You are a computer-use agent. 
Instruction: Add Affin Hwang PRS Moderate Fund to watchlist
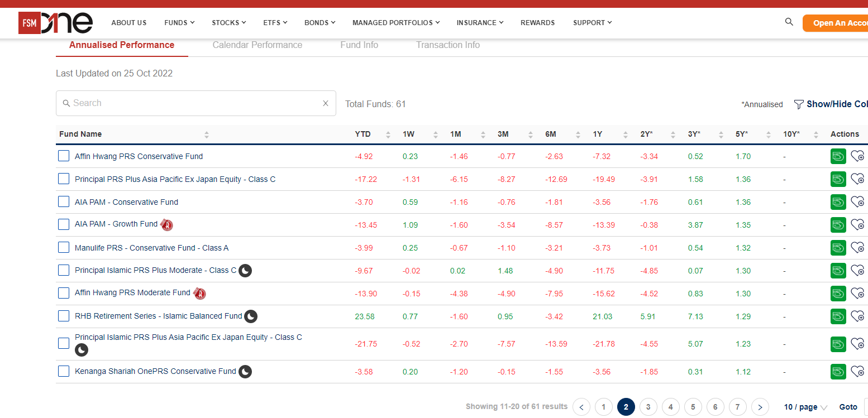[857, 294]
